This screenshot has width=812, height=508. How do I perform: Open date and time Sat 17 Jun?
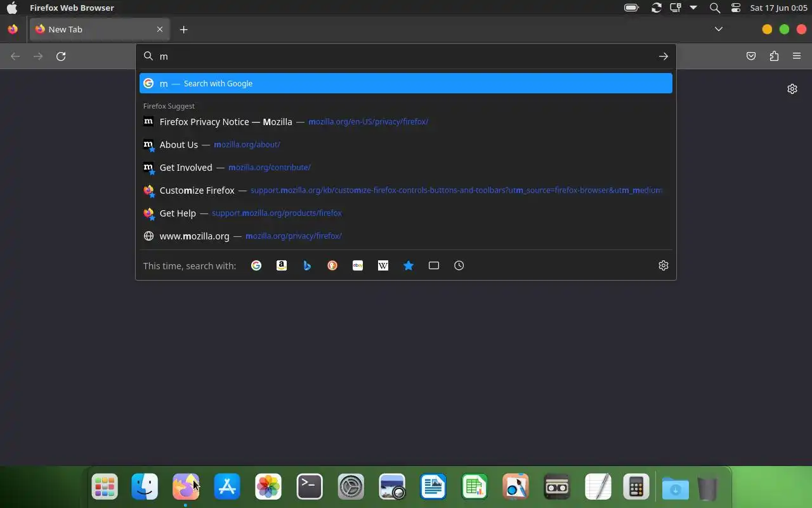pyautogui.click(x=778, y=8)
